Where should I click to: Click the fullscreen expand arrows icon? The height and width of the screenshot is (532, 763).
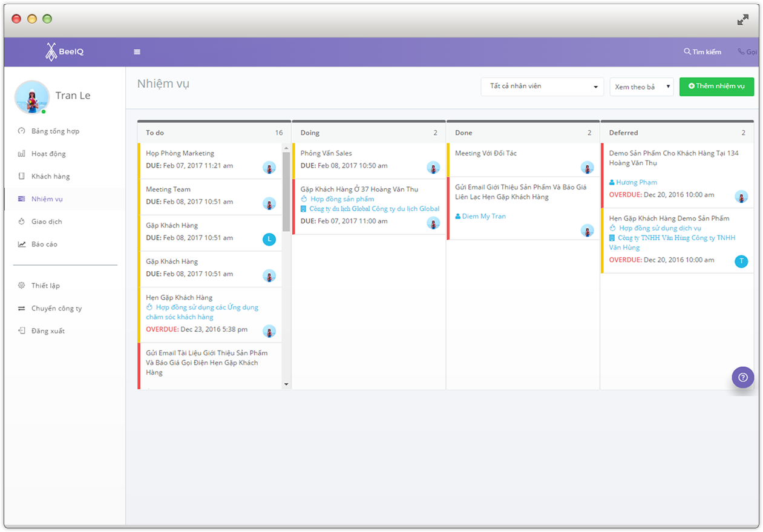click(x=742, y=20)
